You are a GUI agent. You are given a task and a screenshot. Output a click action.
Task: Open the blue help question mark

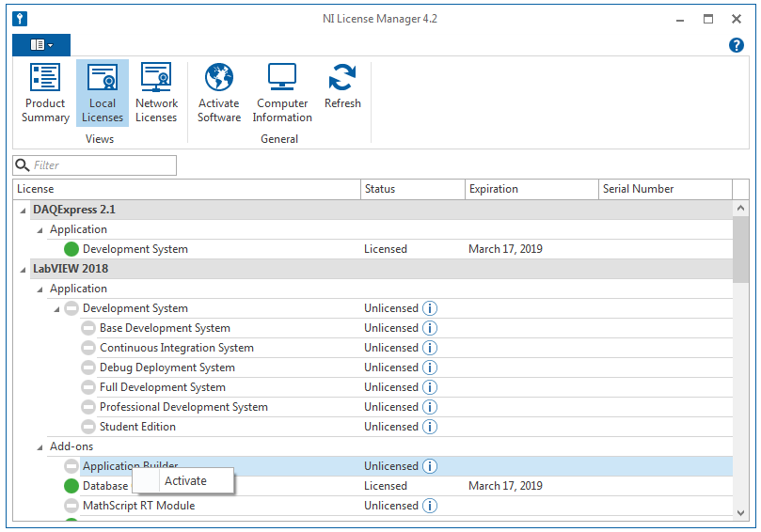pos(737,45)
